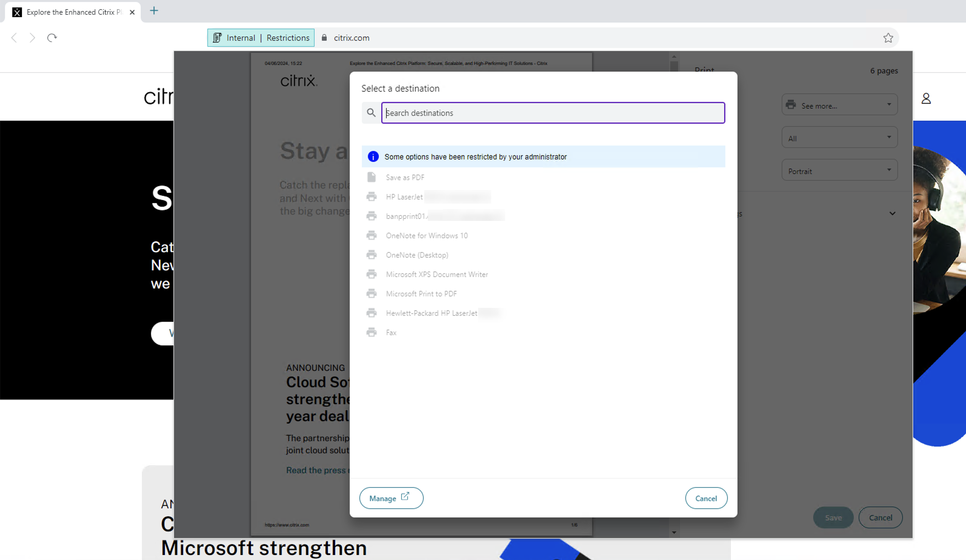Click the Microsoft Print to PDF icon

coord(371,293)
